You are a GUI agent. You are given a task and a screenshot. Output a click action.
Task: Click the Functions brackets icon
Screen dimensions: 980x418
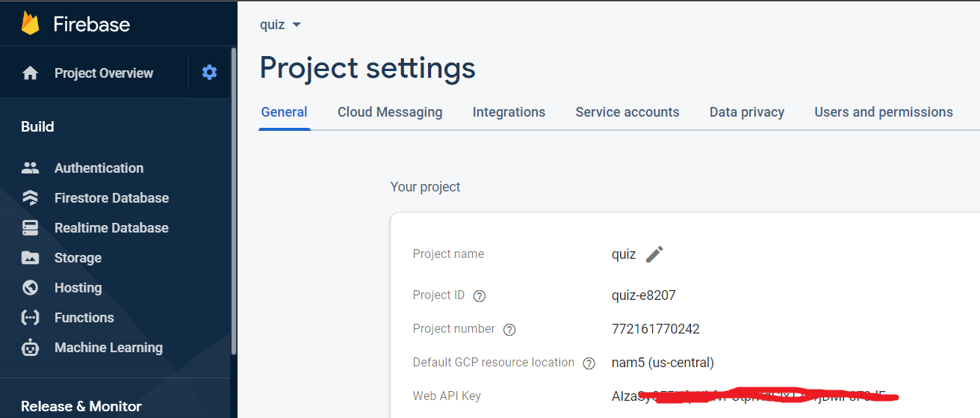point(30,318)
